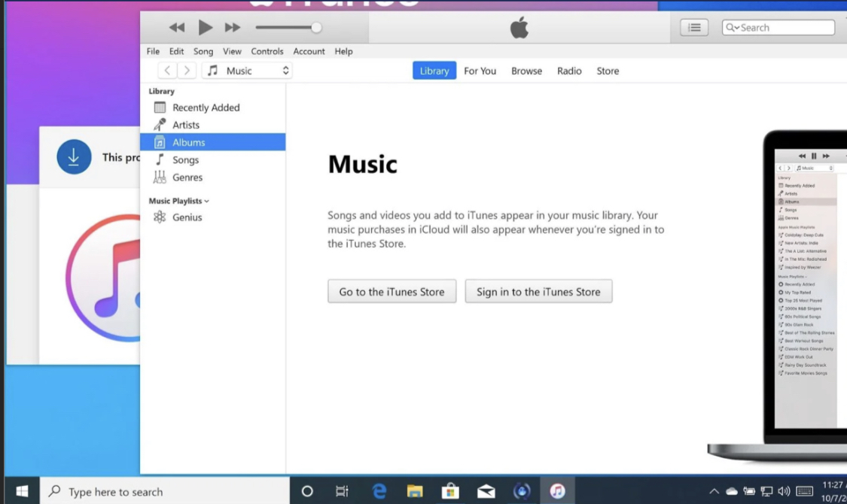Screen dimensions: 847x504
Task: Click the Type here to search box
Action: tap(165, 492)
